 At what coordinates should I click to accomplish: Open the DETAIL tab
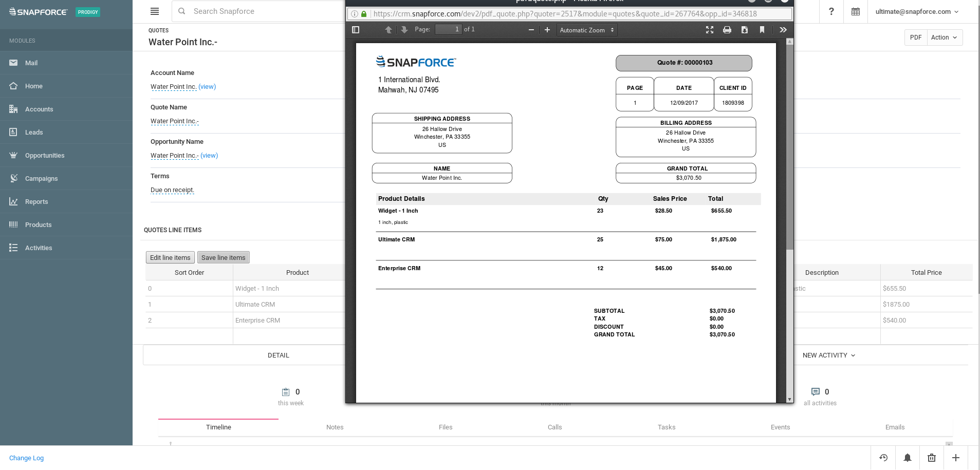coord(279,355)
